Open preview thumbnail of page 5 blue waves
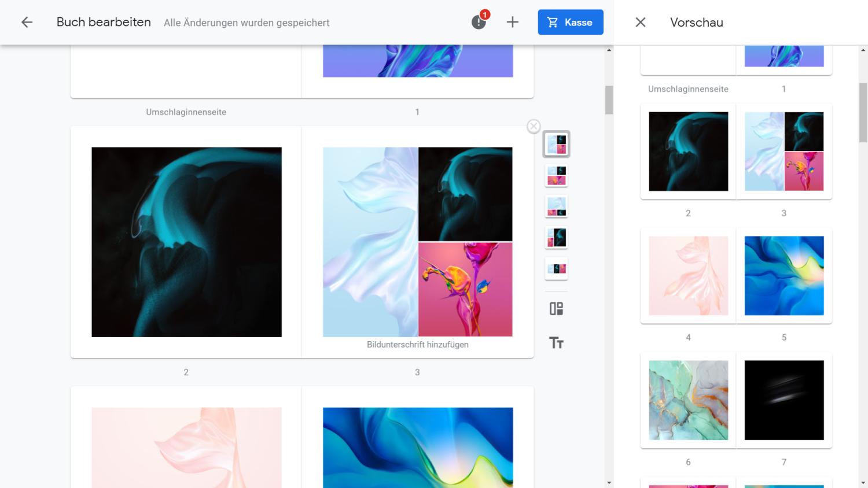Screen dimensions: 868x488 [x=784, y=276]
